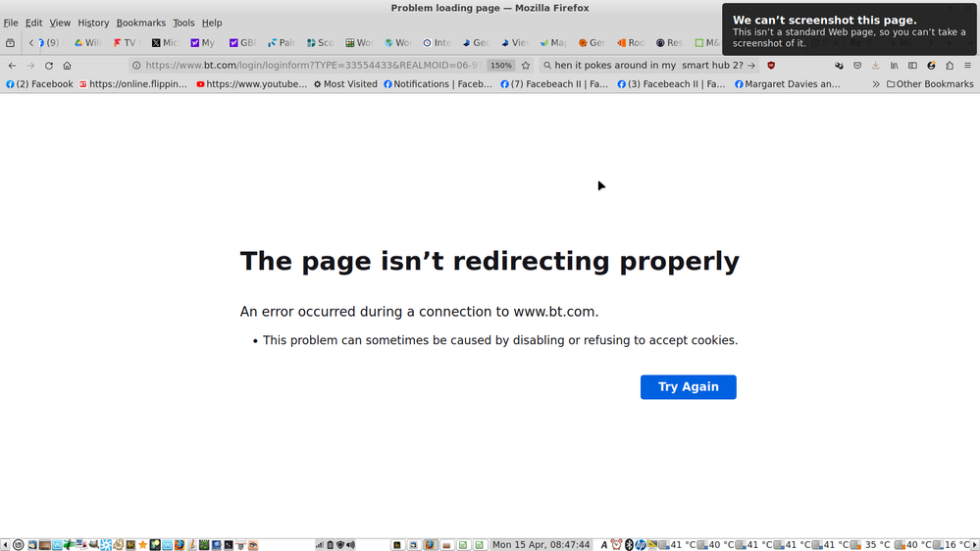Bookmark this page with the star icon
The image size is (980, 551).
coord(526,65)
